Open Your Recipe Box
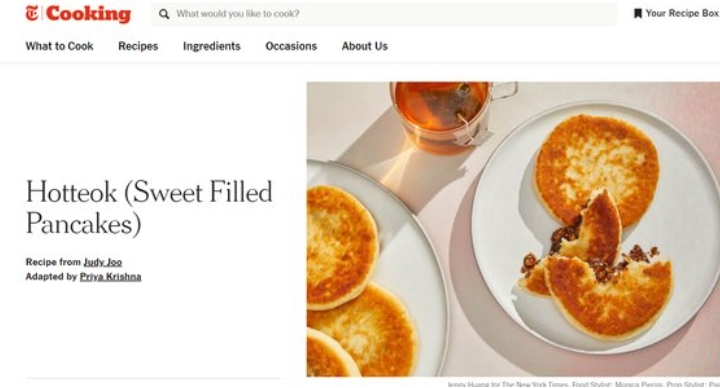 (x=676, y=13)
